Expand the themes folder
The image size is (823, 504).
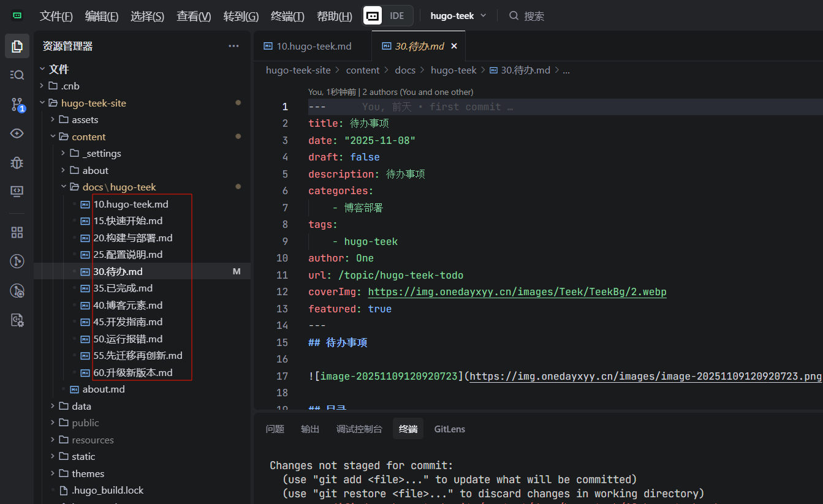pyautogui.click(x=88, y=473)
